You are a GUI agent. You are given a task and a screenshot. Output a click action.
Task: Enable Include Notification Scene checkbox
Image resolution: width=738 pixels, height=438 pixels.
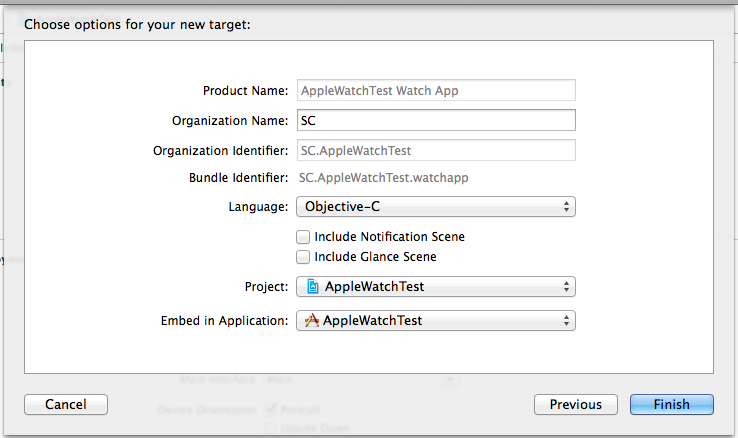303,237
